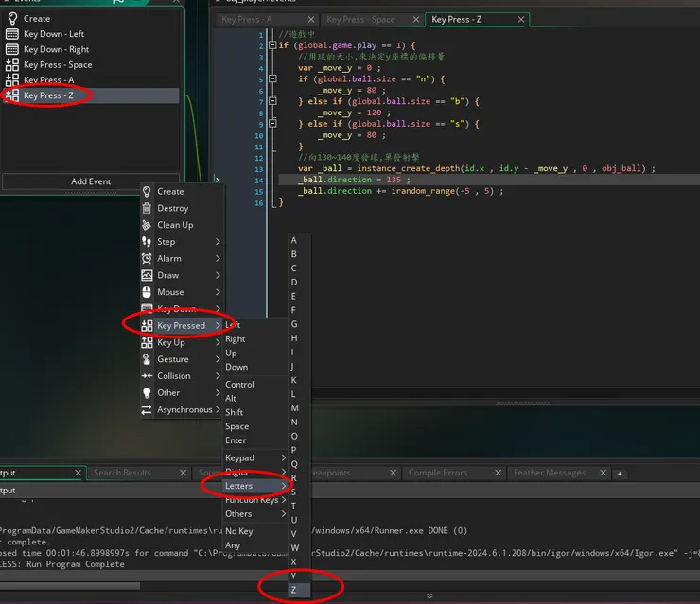This screenshot has height=604, width=700.
Task: Click the lightbulb icon for Other
Action: click(147, 392)
